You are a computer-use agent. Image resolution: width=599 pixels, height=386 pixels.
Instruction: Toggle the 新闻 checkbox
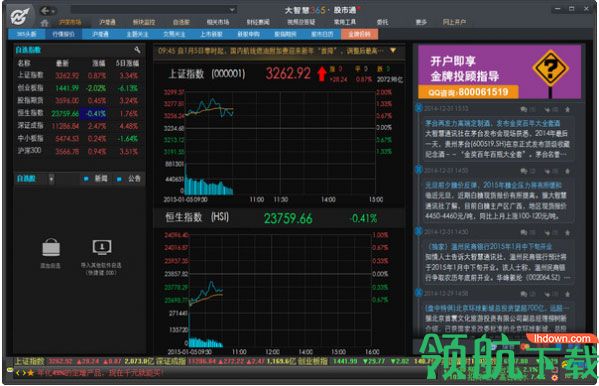[86, 178]
